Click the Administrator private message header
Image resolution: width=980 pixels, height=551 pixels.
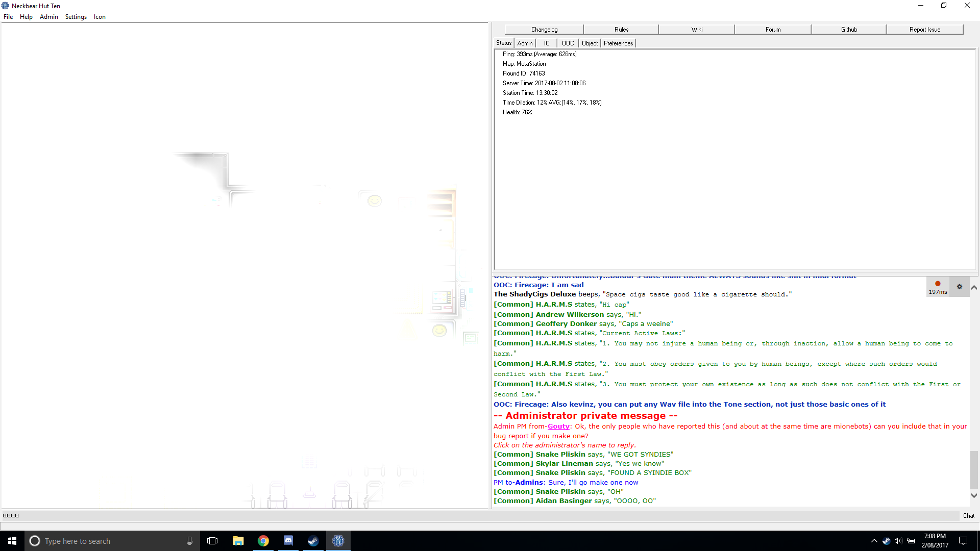[585, 416]
